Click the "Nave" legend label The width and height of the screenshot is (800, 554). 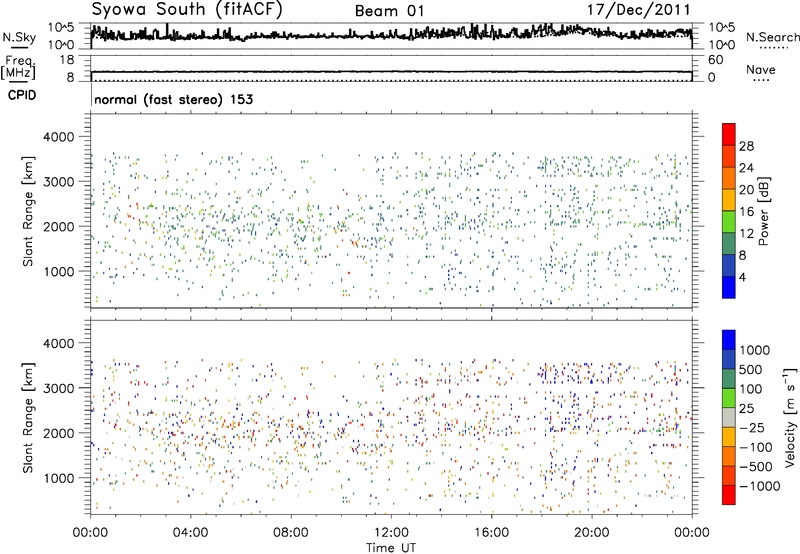[x=761, y=69]
